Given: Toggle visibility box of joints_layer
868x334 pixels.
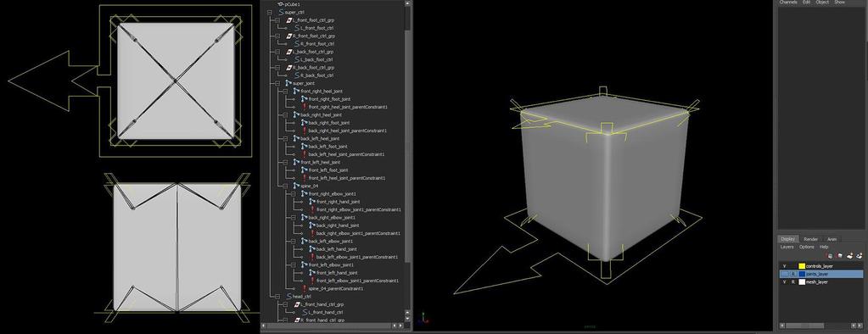Looking at the screenshot, I should [784, 275].
